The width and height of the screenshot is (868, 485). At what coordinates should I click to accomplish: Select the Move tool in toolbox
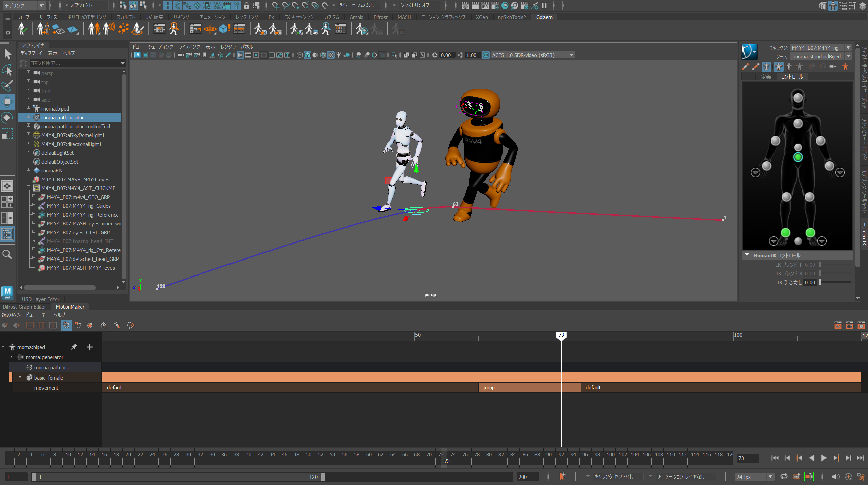(7, 102)
